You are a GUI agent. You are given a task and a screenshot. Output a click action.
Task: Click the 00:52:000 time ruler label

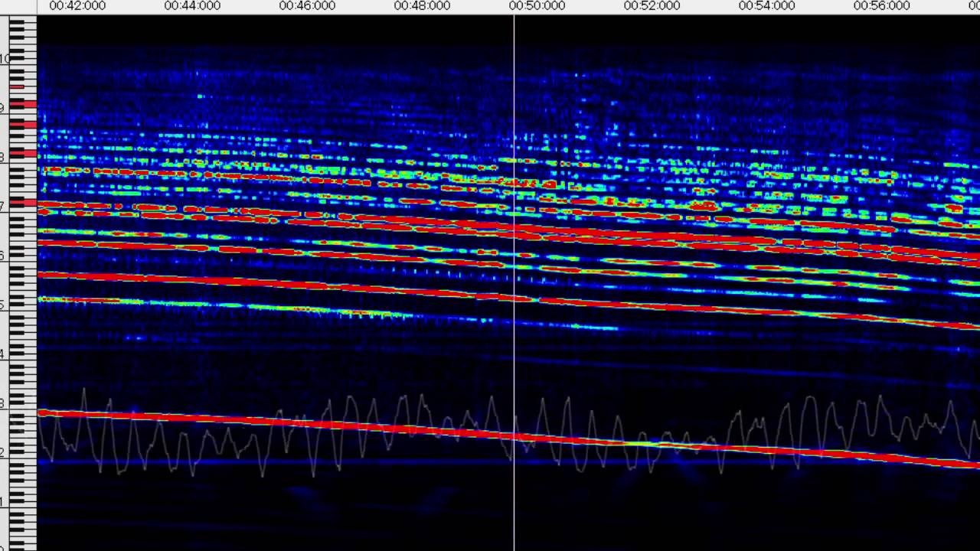[652, 5]
